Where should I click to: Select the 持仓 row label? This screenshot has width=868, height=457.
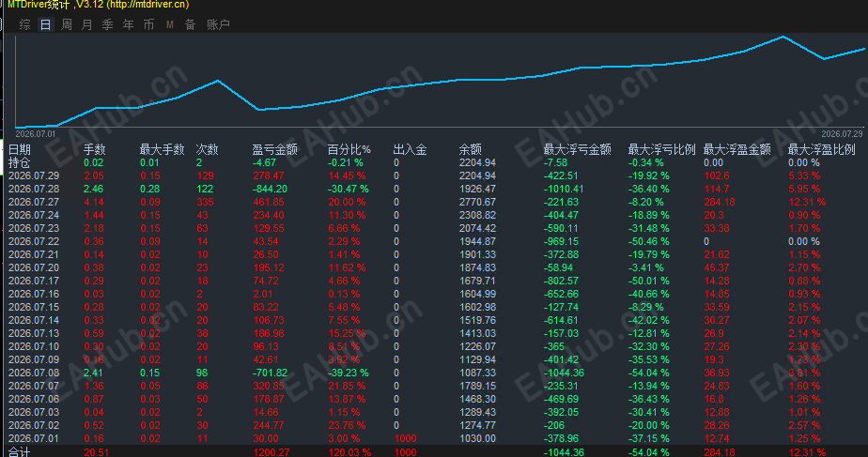pyautogui.click(x=20, y=162)
